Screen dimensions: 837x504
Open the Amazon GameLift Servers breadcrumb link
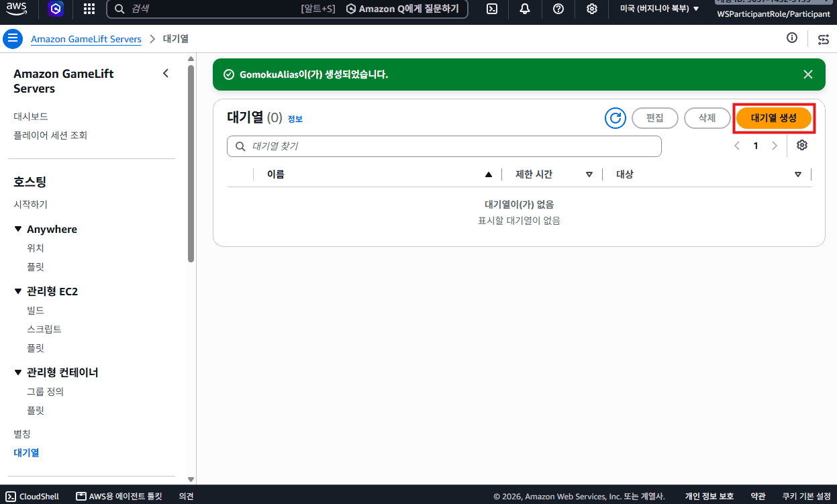click(86, 39)
